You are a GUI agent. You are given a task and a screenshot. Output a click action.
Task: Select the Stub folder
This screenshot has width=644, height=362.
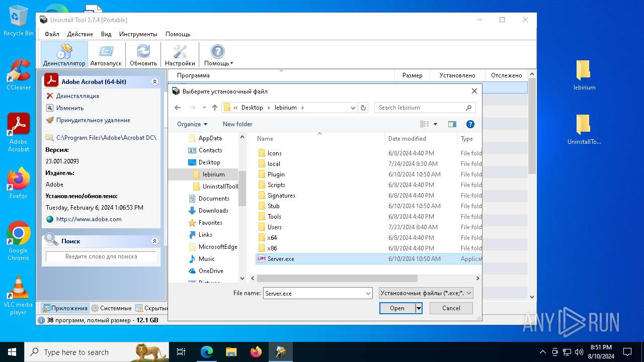[x=273, y=206]
